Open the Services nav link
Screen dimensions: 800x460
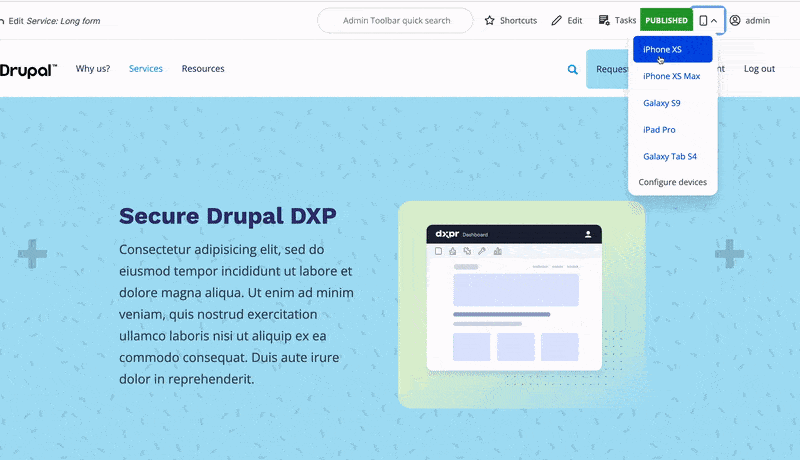click(145, 68)
